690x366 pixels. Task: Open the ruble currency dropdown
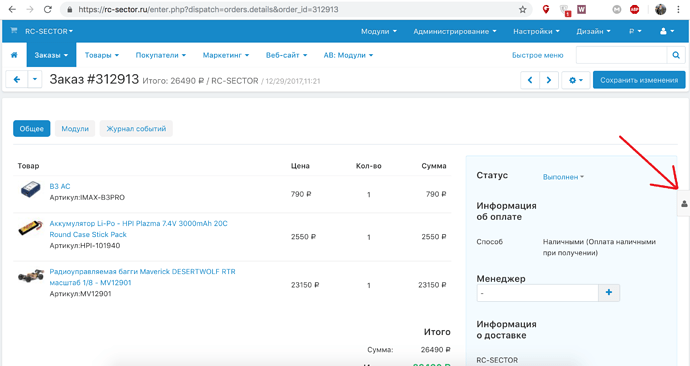(x=635, y=31)
